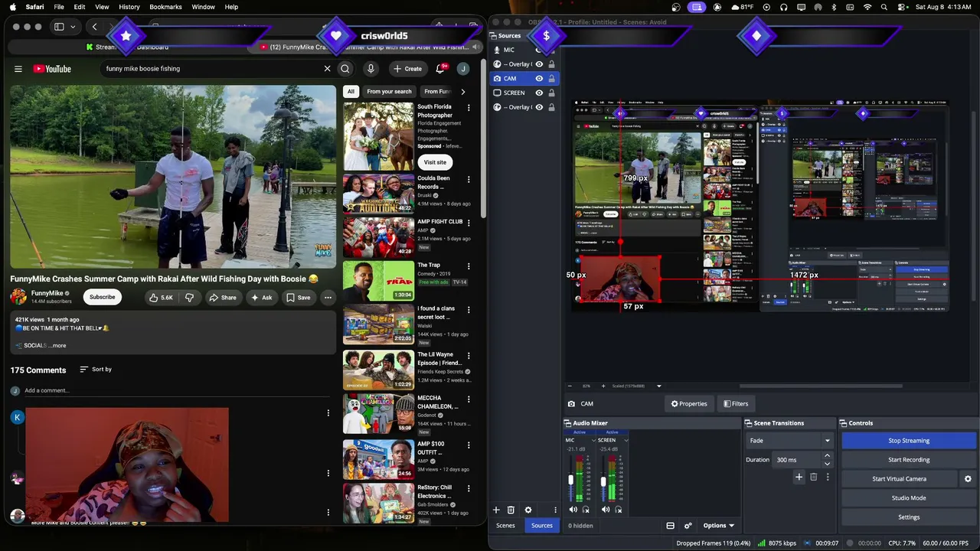
Task: Increase transition duration with stepper arrow
Action: coord(827,456)
